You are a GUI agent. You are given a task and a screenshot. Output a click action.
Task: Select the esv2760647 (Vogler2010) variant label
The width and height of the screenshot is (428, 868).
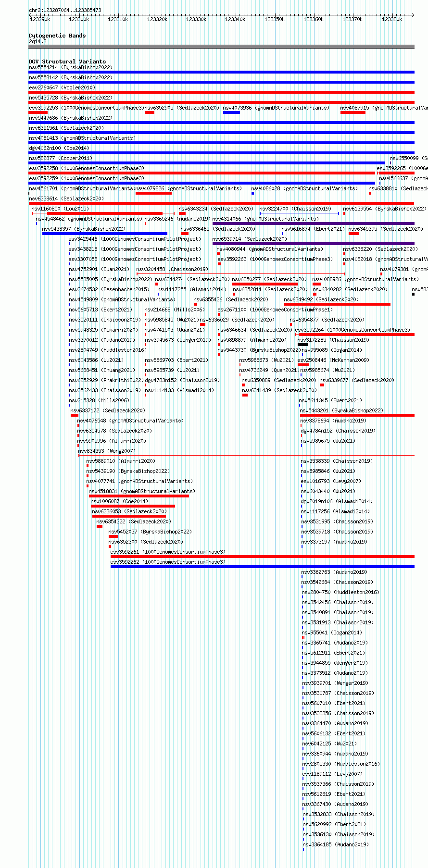(x=62, y=88)
